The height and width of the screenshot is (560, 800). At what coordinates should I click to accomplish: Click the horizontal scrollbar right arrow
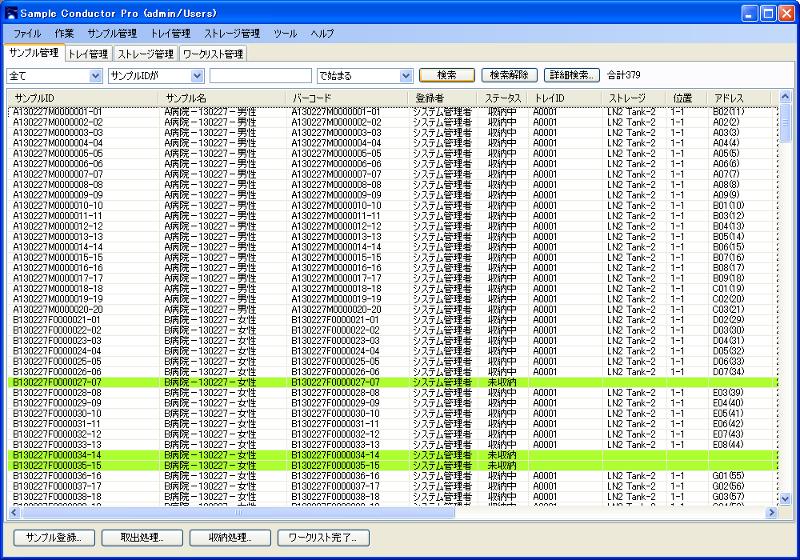(x=771, y=512)
